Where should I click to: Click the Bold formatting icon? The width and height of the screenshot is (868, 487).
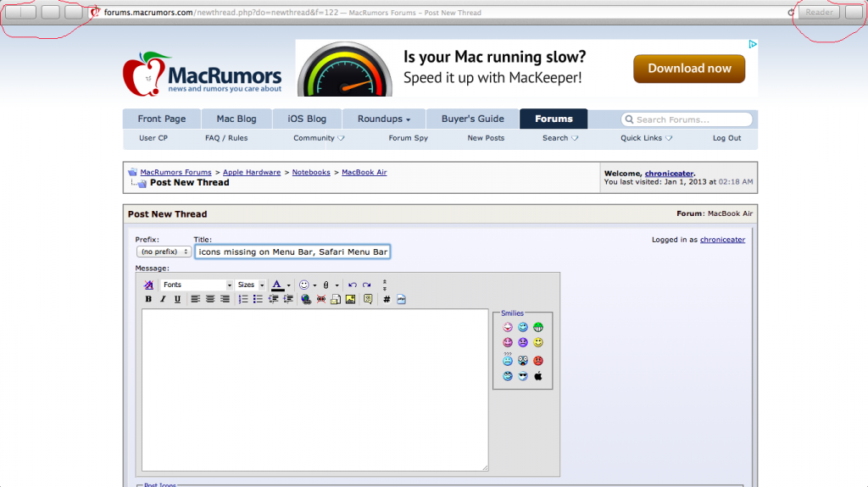[148, 299]
